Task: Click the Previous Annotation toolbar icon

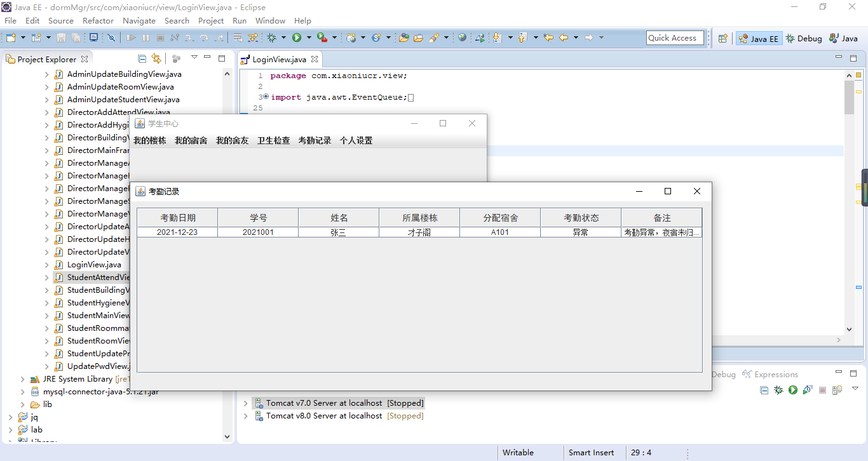Action: 522,38
